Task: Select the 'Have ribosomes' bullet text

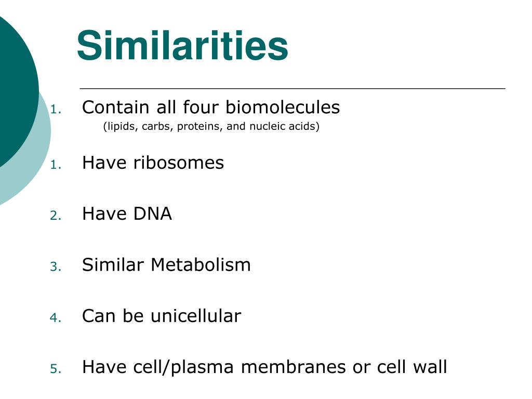Action: click(x=153, y=163)
